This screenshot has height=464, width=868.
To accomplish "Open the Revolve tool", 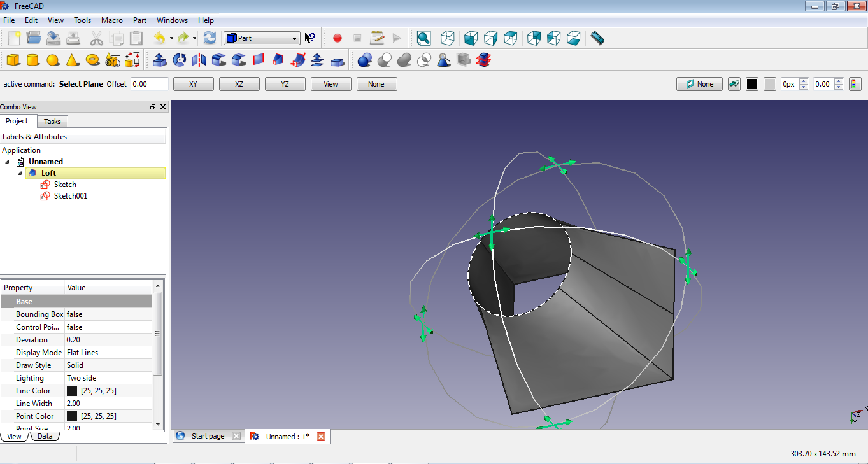I will pyautogui.click(x=179, y=60).
